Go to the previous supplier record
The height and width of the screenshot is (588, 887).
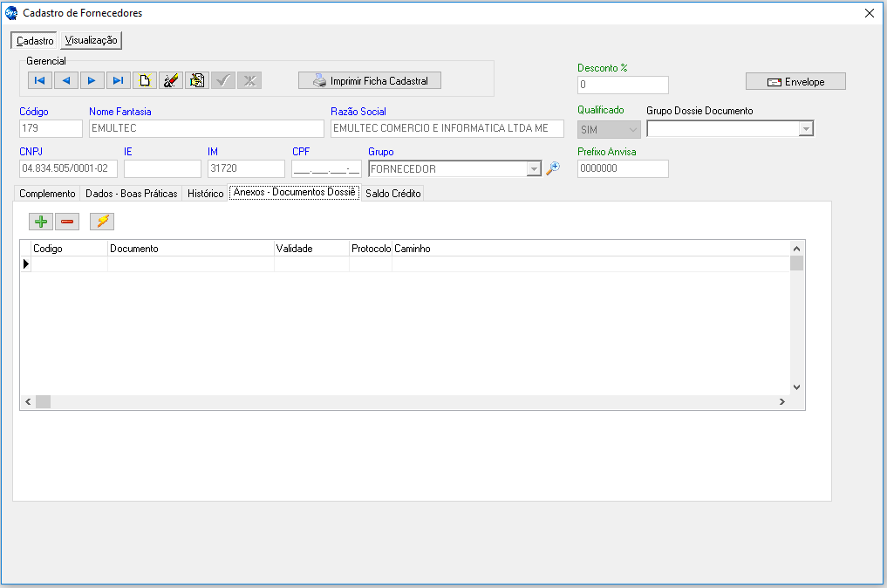[65, 81]
